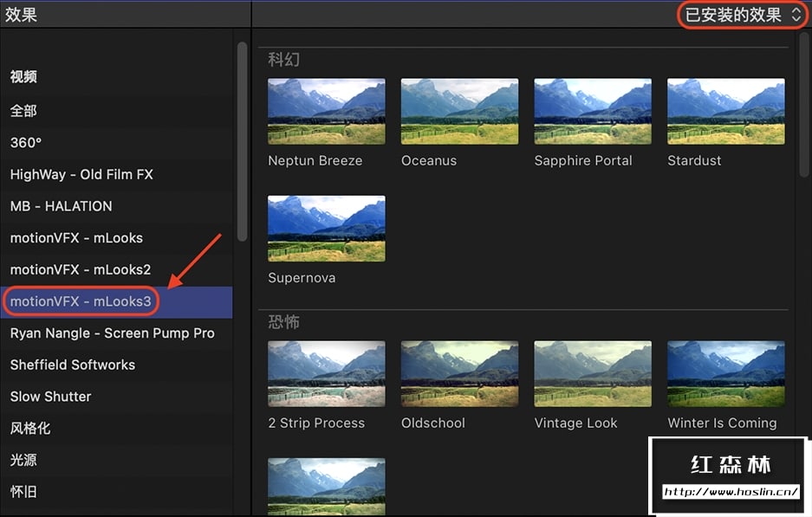
Task: Pick the Vintage Look effect thumbnail
Action: pyautogui.click(x=593, y=373)
